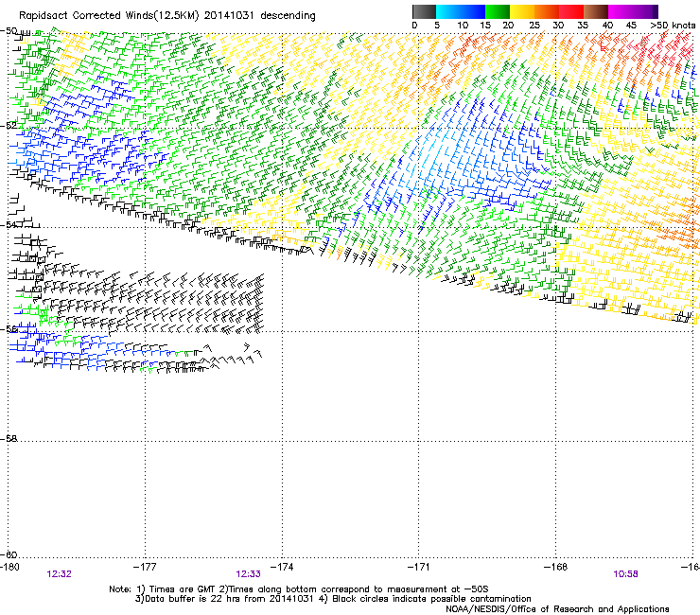Click the note 'Times are GMT' line
This screenshot has width=700, height=615.
298,589
